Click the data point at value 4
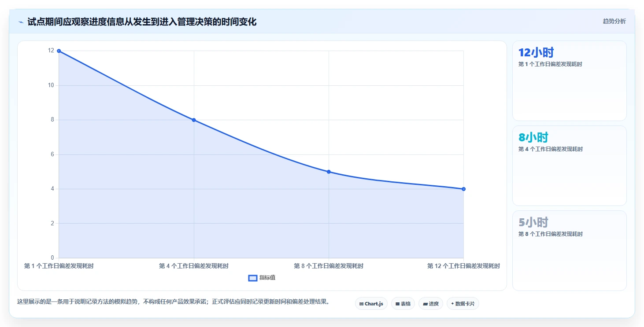The width and height of the screenshot is (644, 327). pyautogui.click(x=463, y=189)
